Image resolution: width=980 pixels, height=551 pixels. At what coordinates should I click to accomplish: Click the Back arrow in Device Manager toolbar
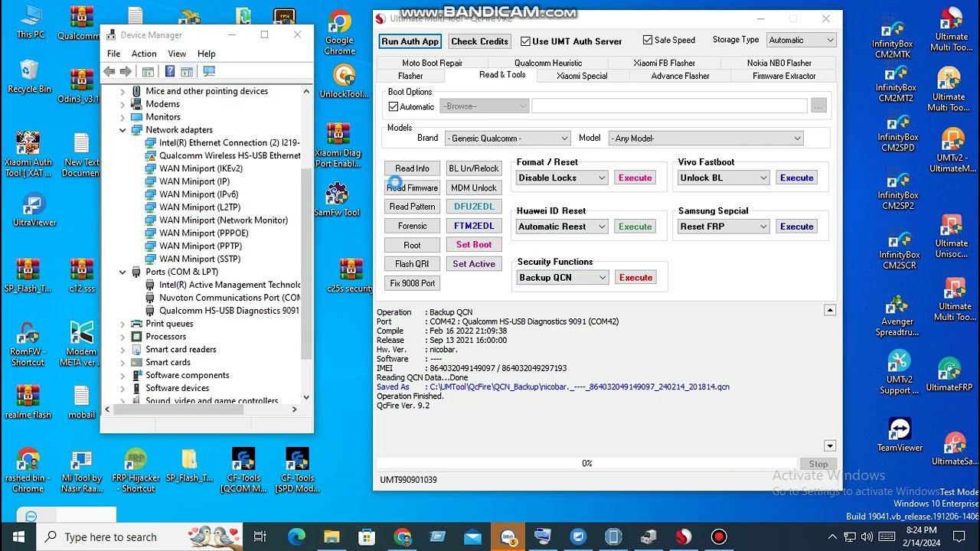coord(109,71)
